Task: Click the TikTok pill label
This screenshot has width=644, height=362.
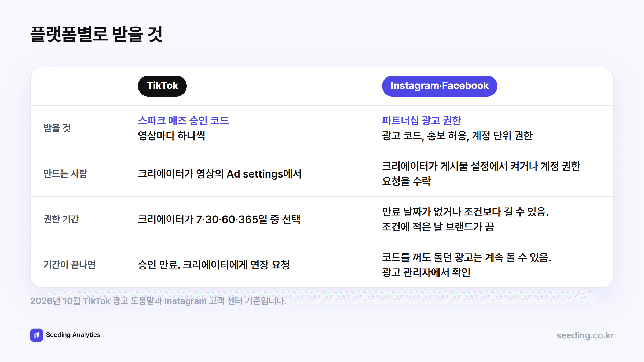Action: 162,86
